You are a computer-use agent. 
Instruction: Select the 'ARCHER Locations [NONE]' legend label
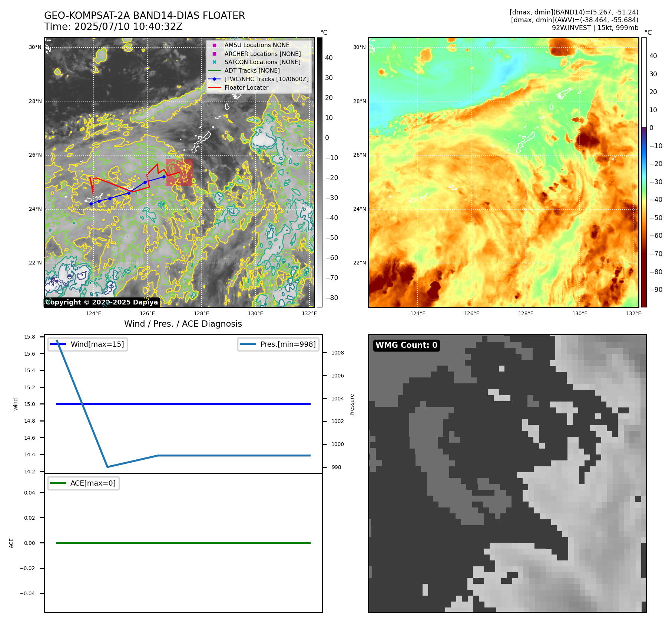(x=262, y=54)
